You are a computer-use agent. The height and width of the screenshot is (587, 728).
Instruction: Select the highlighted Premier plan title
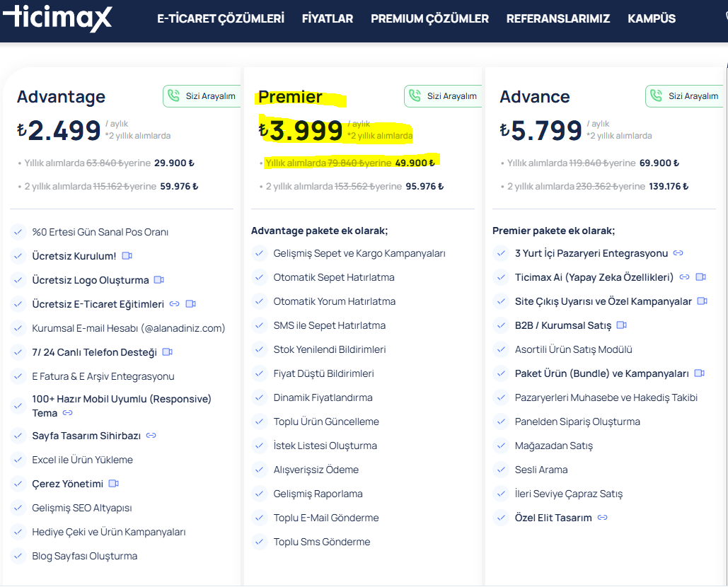tap(290, 96)
